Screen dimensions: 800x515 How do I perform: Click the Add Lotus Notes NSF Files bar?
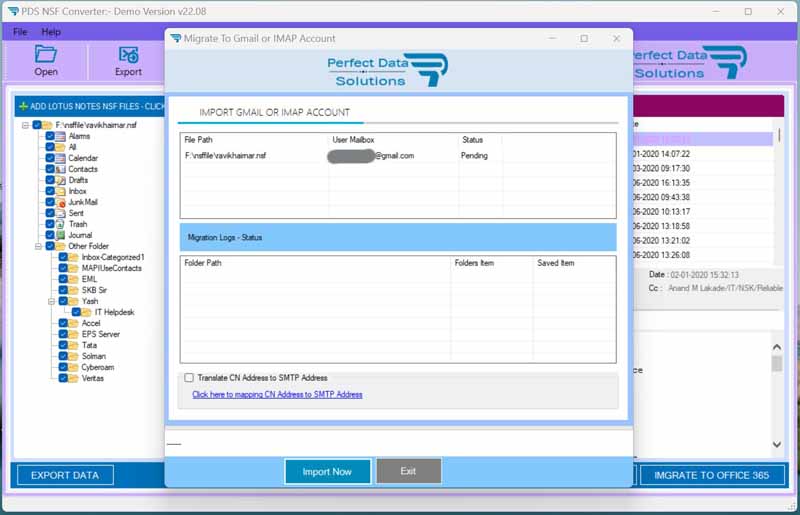click(x=90, y=106)
